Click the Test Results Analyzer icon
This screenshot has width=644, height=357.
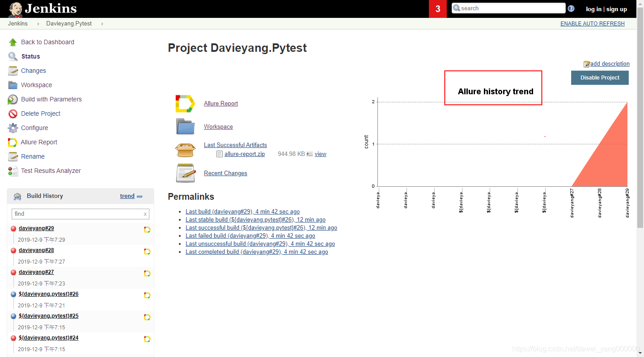pos(13,171)
